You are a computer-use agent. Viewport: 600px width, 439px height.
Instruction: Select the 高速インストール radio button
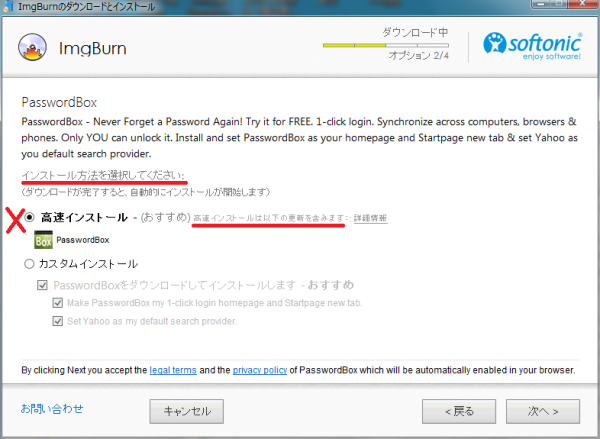click(x=29, y=217)
